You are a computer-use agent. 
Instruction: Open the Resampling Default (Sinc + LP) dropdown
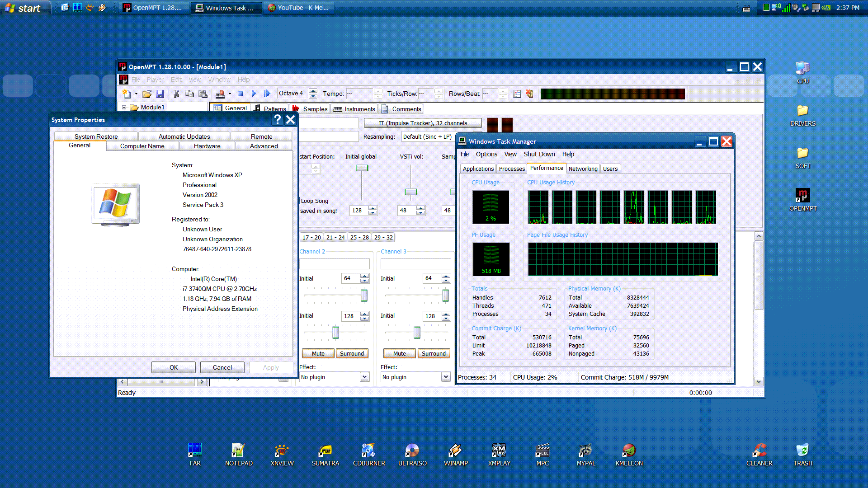(x=427, y=136)
